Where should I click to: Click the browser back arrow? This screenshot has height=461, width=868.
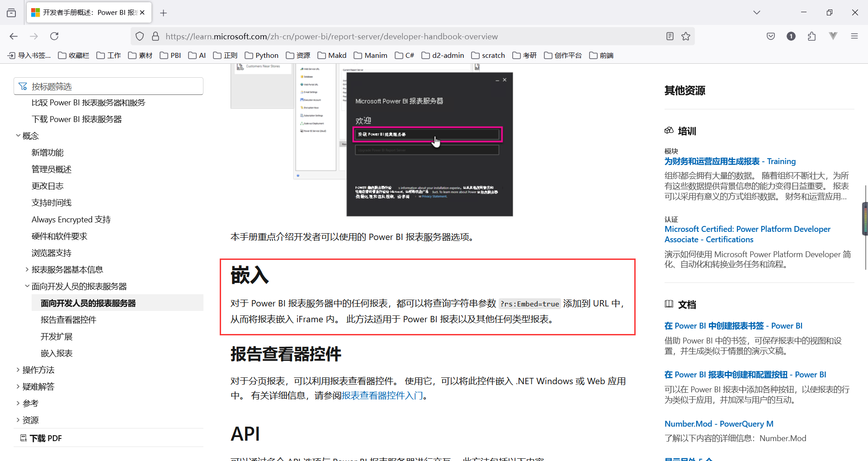[x=14, y=36]
